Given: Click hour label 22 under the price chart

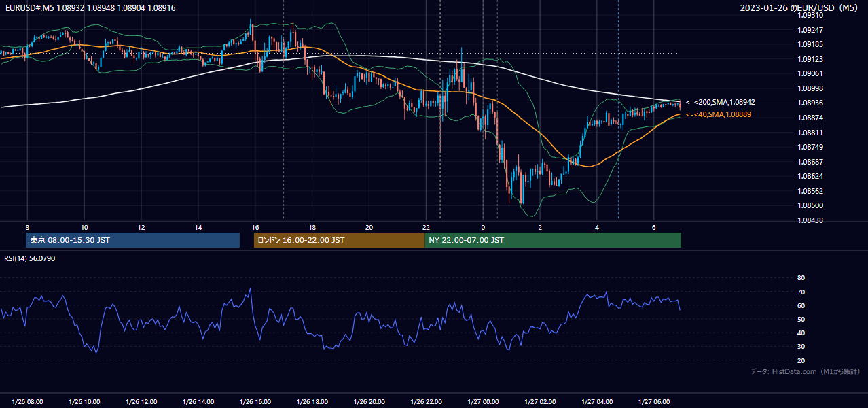Looking at the screenshot, I should coord(426,227).
